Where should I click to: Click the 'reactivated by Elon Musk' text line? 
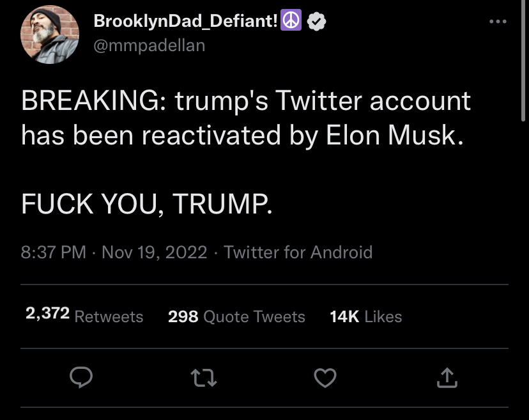(x=243, y=135)
